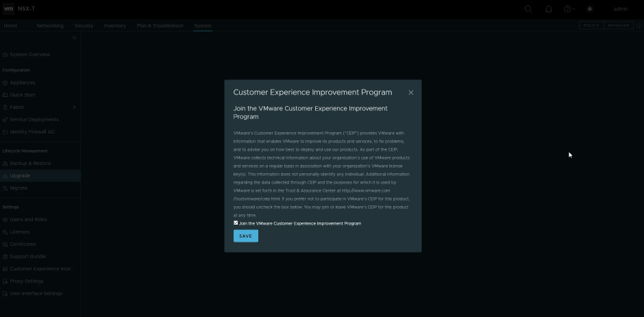Open Backup & Restore via its icon
This screenshot has height=317, width=644.
click(5, 163)
